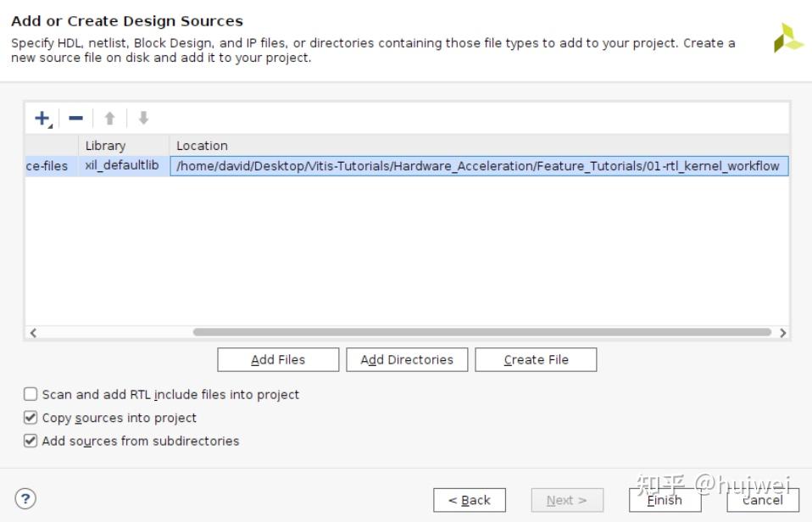The height and width of the screenshot is (522, 812).
Task: Enable Scan and add RTL include files
Action: pos(31,394)
